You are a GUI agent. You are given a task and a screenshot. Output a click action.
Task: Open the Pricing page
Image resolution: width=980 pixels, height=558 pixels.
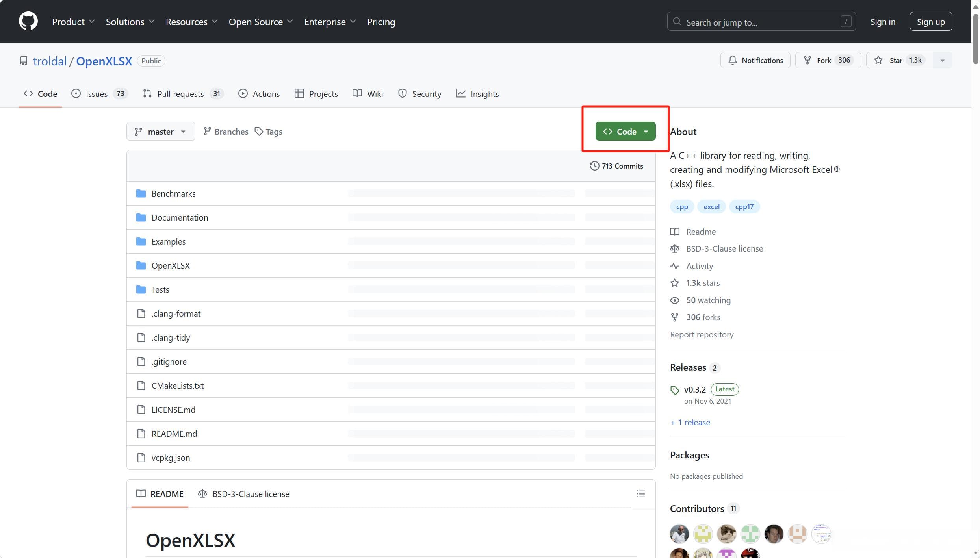click(x=381, y=22)
